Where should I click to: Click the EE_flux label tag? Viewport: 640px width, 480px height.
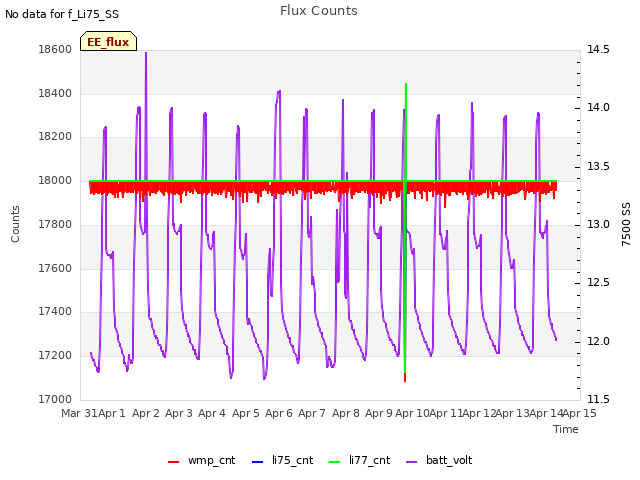click(x=108, y=41)
